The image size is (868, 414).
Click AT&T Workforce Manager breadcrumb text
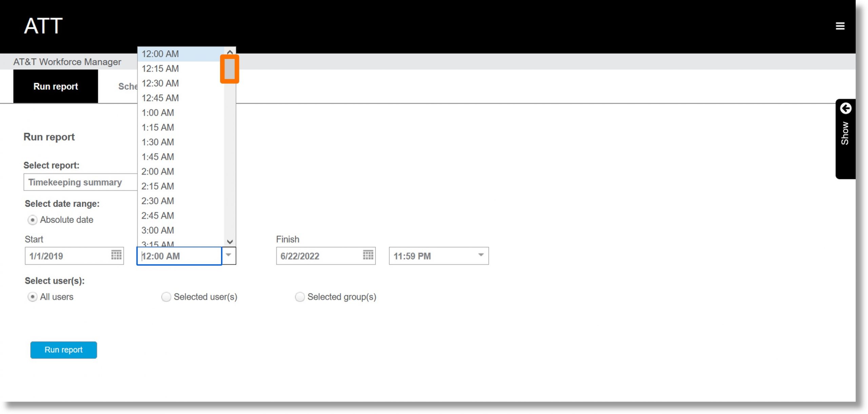tap(67, 62)
